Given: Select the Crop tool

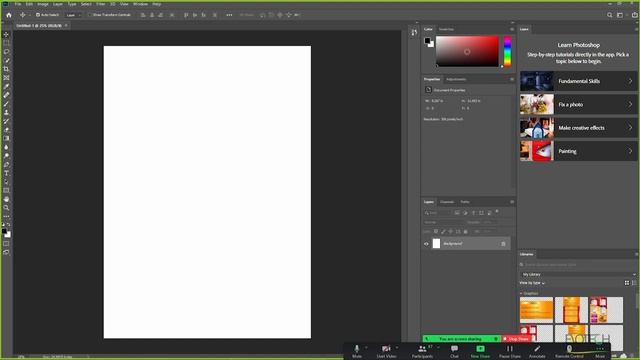Looking at the screenshot, I should (x=6, y=69).
